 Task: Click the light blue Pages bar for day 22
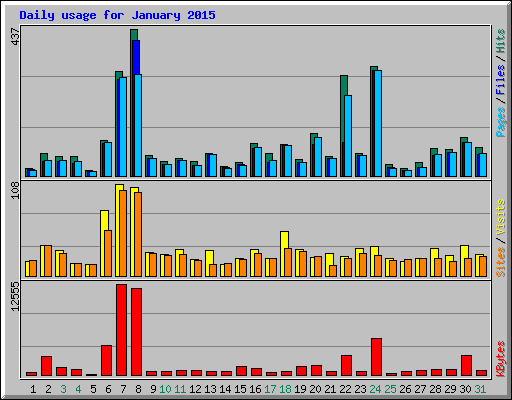(348, 136)
